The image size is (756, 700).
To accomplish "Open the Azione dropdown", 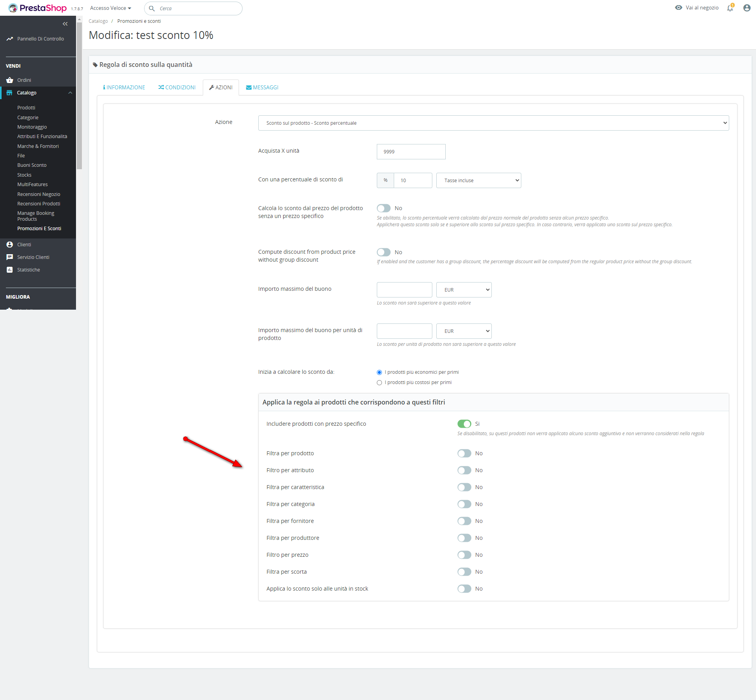I will 493,123.
